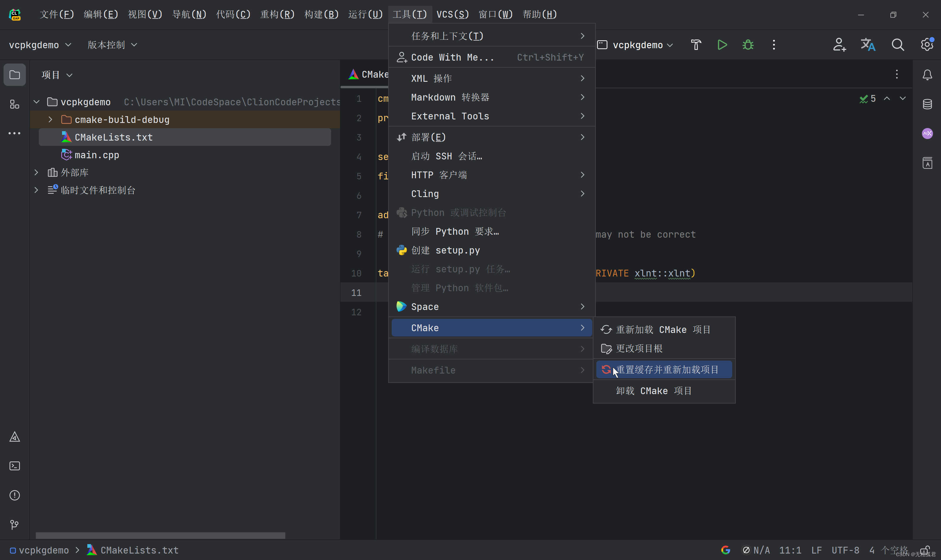Expand the cmake-build-debug folder
Screen dimensions: 941x560
point(50,120)
